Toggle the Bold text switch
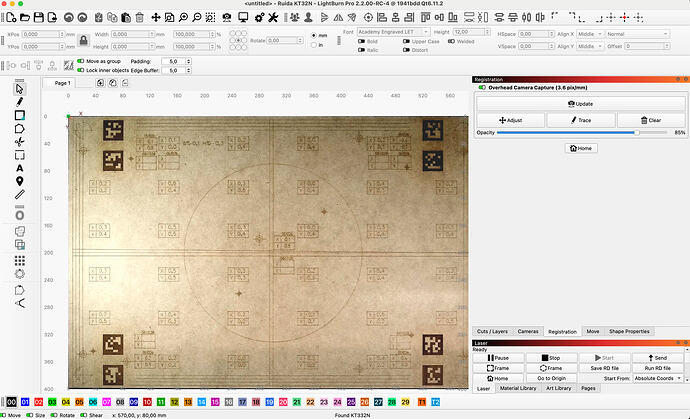690x419 pixels. click(361, 41)
